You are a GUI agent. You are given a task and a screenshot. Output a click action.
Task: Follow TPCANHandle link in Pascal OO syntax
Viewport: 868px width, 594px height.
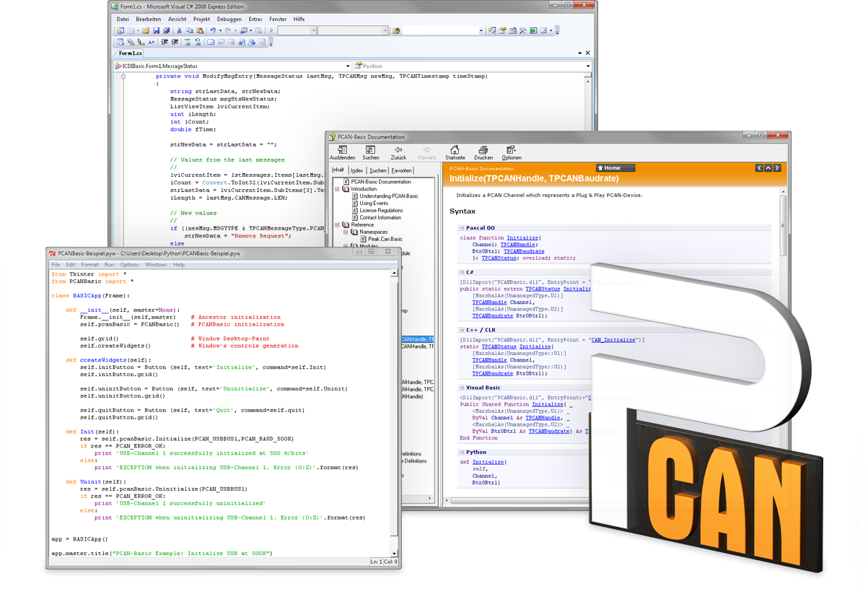pyautogui.click(x=520, y=245)
